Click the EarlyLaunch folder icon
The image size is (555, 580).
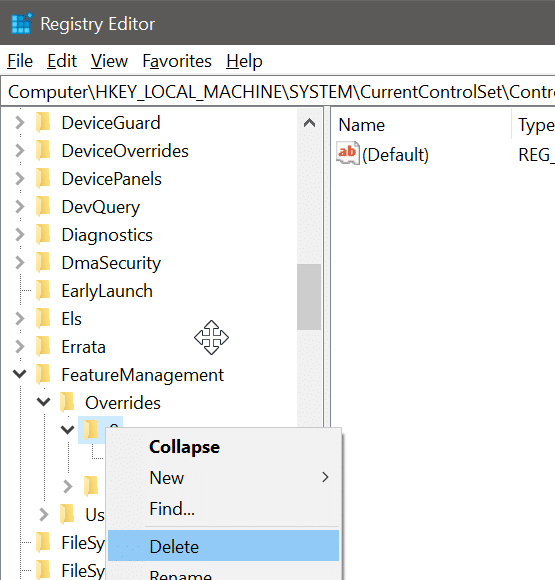click(44, 291)
